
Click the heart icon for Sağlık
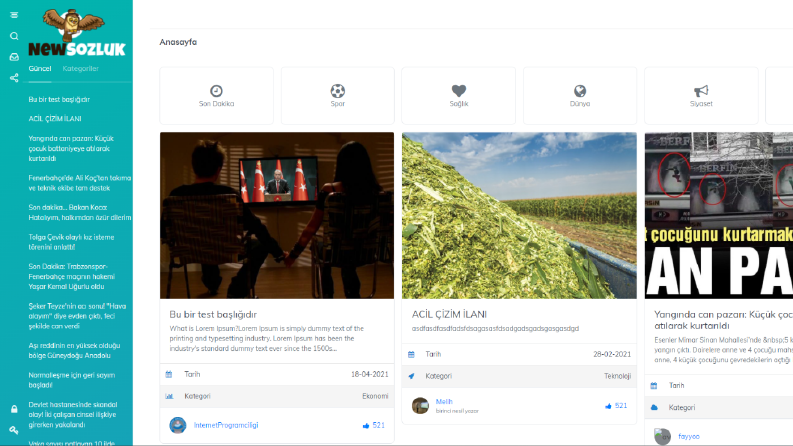[459, 91]
